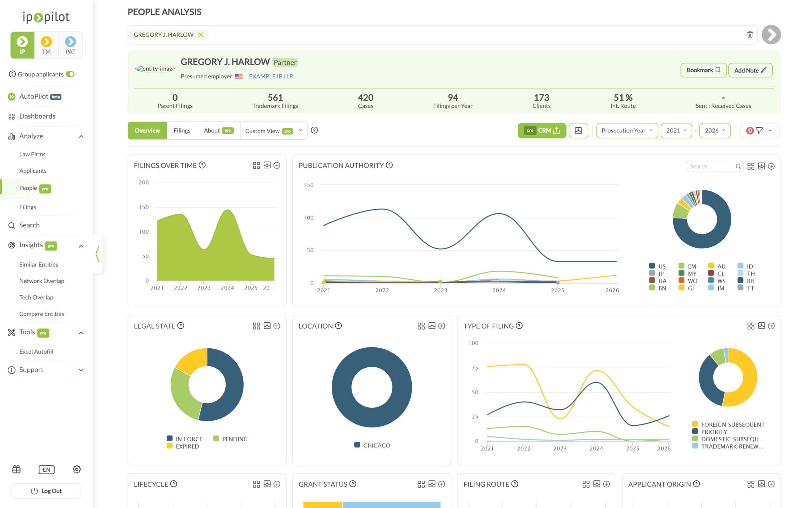Select the Overview tab
The width and height of the screenshot is (812, 508).
147,130
